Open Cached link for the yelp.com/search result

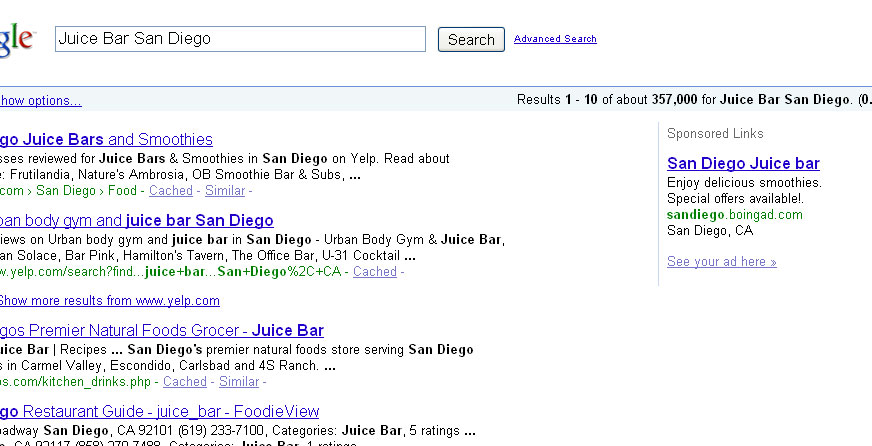[x=375, y=272]
